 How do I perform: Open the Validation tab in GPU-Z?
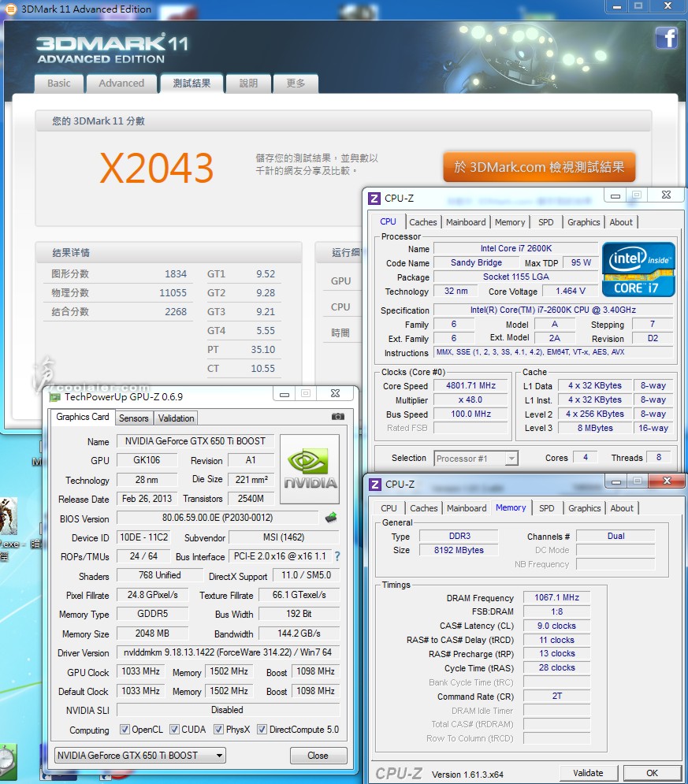pyautogui.click(x=176, y=418)
